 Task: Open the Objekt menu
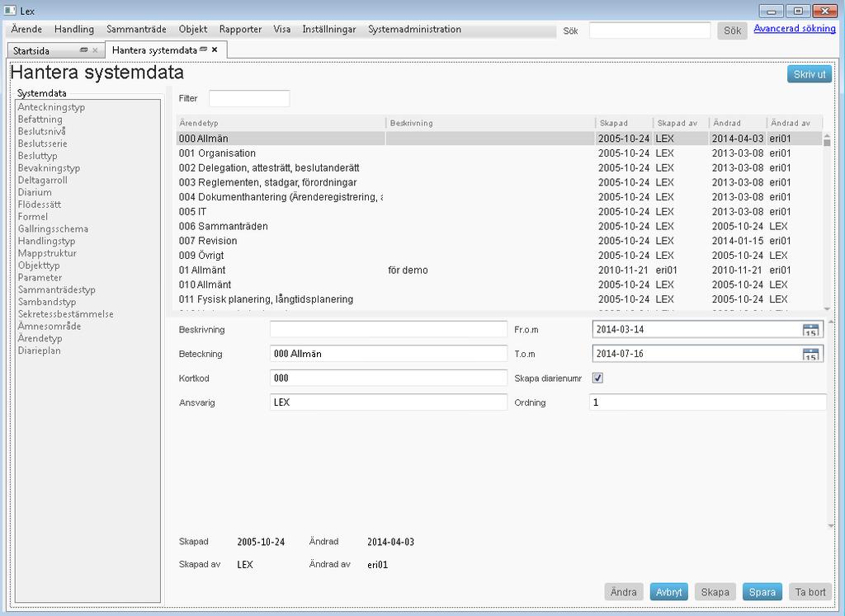coord(193,29)
